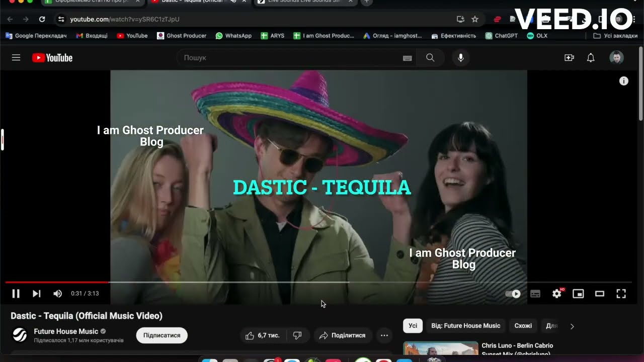Mute the video volume
Image resolution: width=644 pixels, height=362 pixels.
[x=58, y=294]
